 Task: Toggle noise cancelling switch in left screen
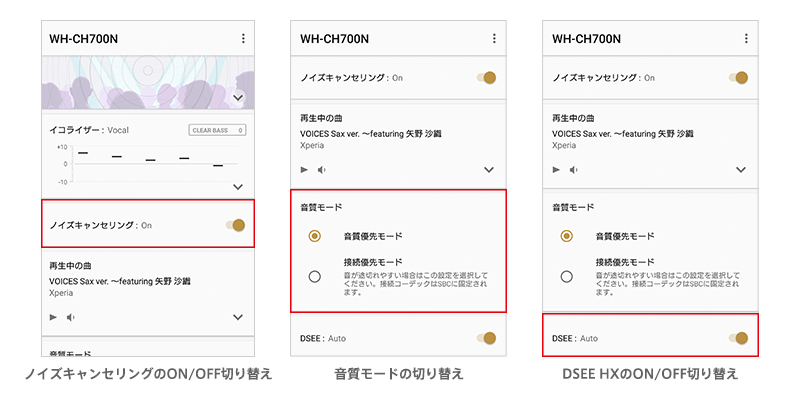(235, 225)
